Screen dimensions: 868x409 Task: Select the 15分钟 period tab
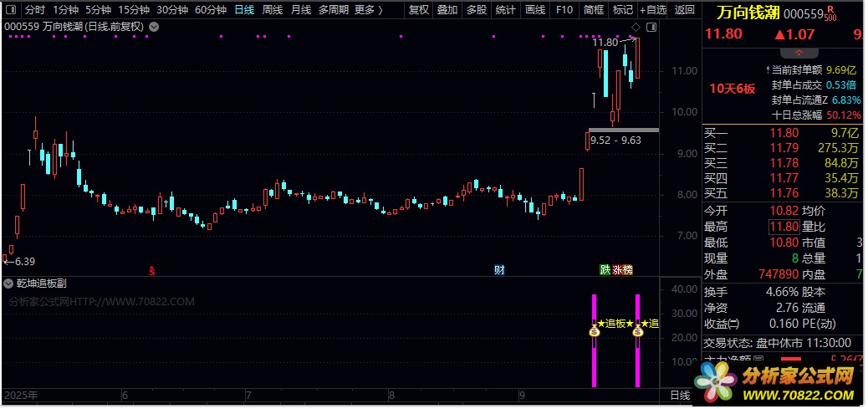134,10
